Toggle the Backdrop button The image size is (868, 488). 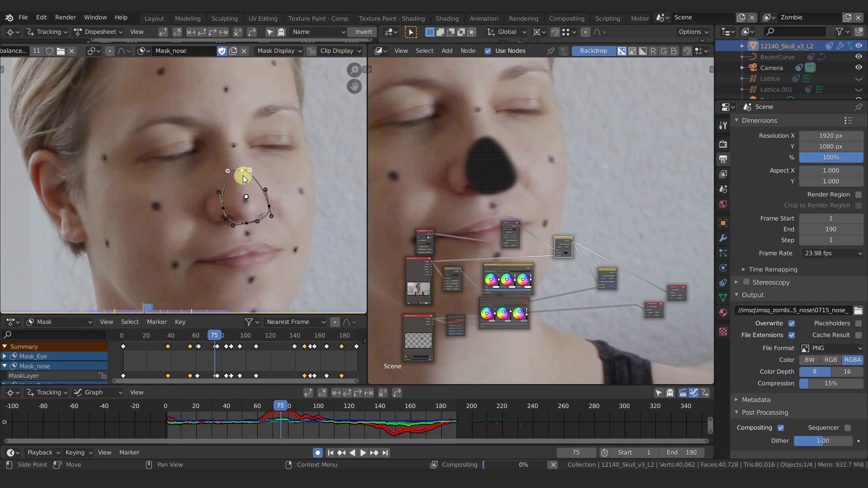click(x=593, y=51)
